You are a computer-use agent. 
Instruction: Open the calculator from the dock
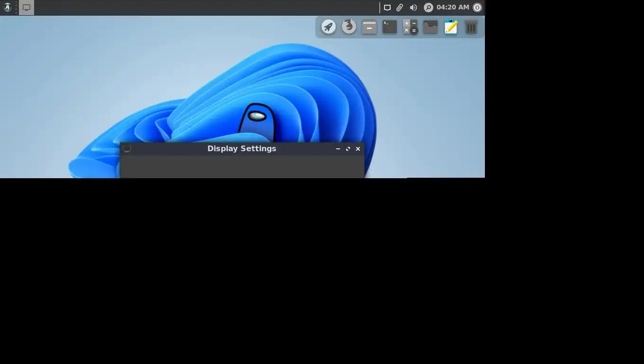410,27
